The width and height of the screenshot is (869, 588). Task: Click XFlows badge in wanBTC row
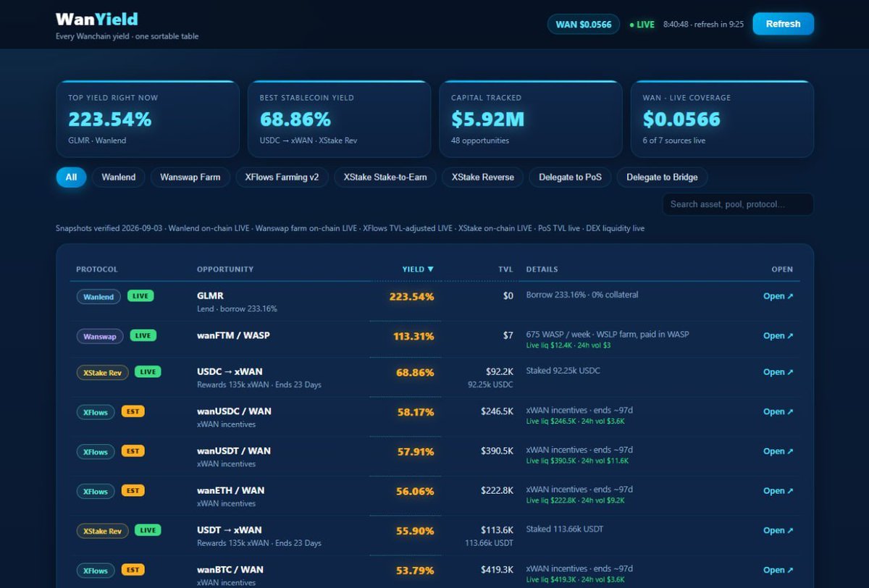(x=96, y=571)
